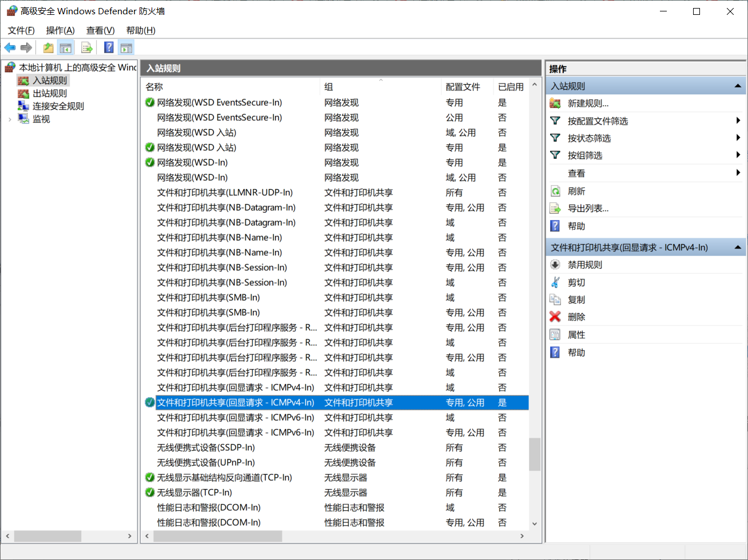Click funnel icon beside 按状态筛选
Viewport: 748px width, 560px height.
click(x=555, y=138)
